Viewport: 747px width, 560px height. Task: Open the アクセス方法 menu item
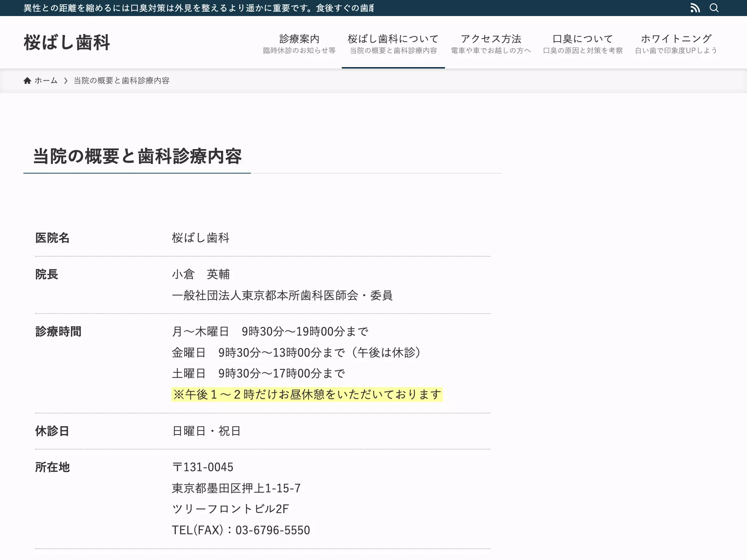click(491, 43)
